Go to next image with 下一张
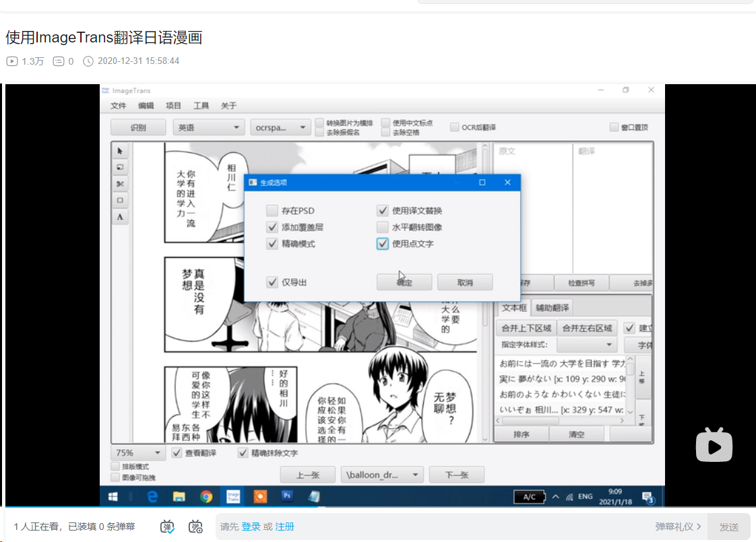 [x=457, y=475]
